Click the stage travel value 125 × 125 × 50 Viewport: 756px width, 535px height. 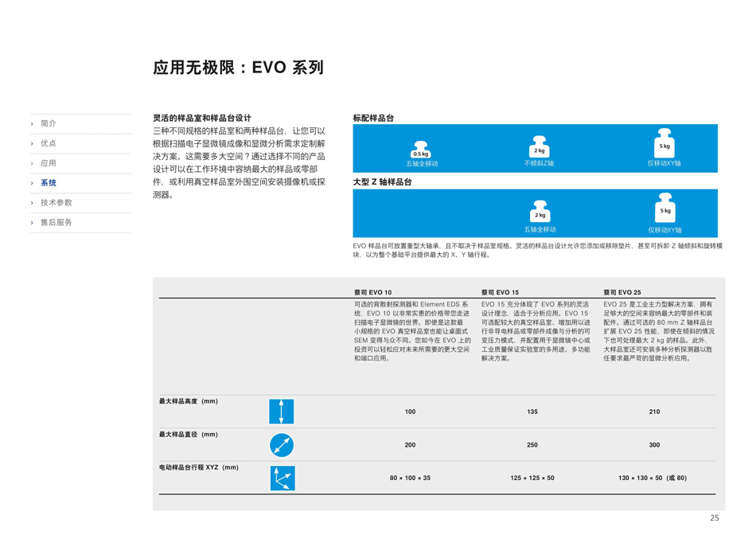coord(532,478)
